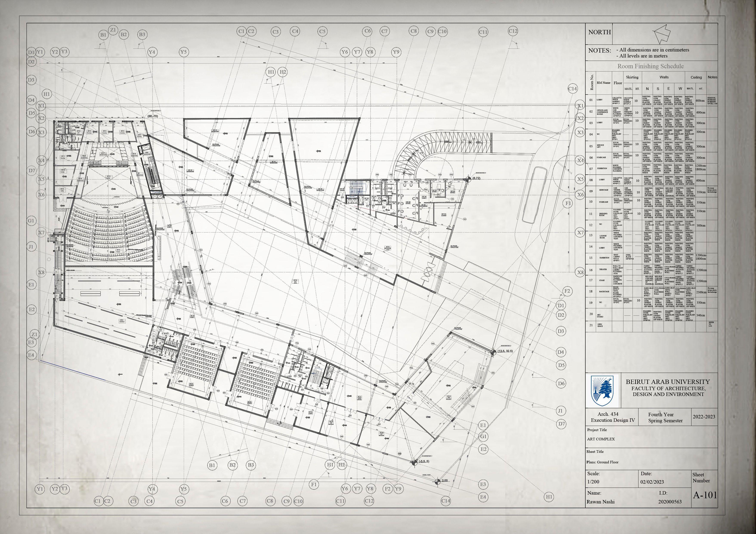Click the 0.00 origin point marker
The height and width of the screenshot is (534, 756).
(437, 482)
